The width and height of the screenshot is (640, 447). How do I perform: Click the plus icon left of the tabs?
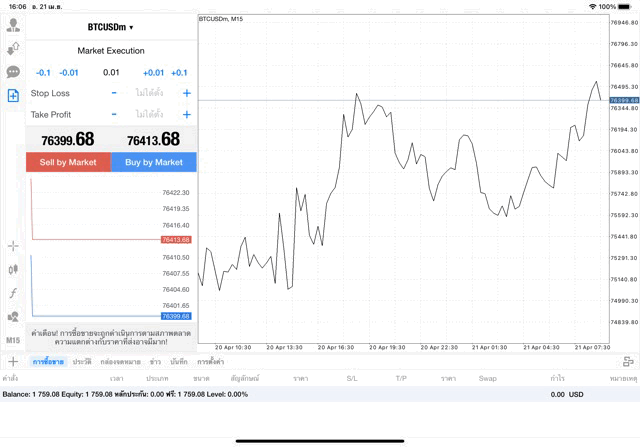[x=13, y=361]
